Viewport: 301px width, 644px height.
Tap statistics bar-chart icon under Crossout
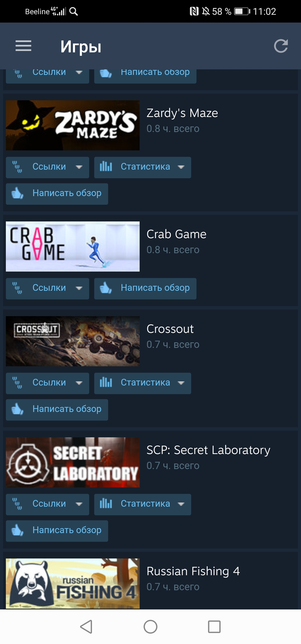pos(106,382)
